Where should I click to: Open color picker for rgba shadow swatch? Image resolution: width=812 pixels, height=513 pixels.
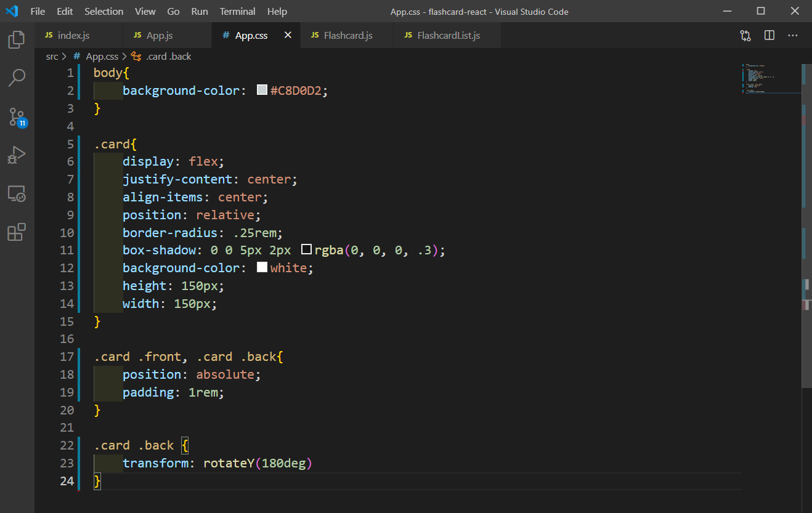coord(306,250)
